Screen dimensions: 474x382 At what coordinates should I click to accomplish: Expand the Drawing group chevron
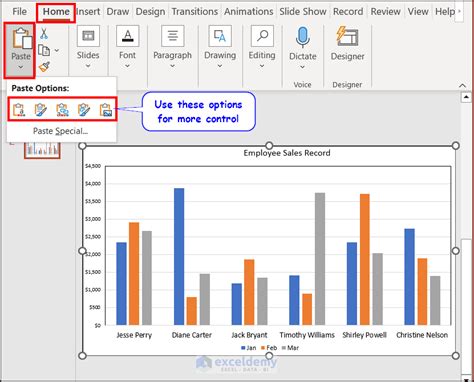coord(220,66)
